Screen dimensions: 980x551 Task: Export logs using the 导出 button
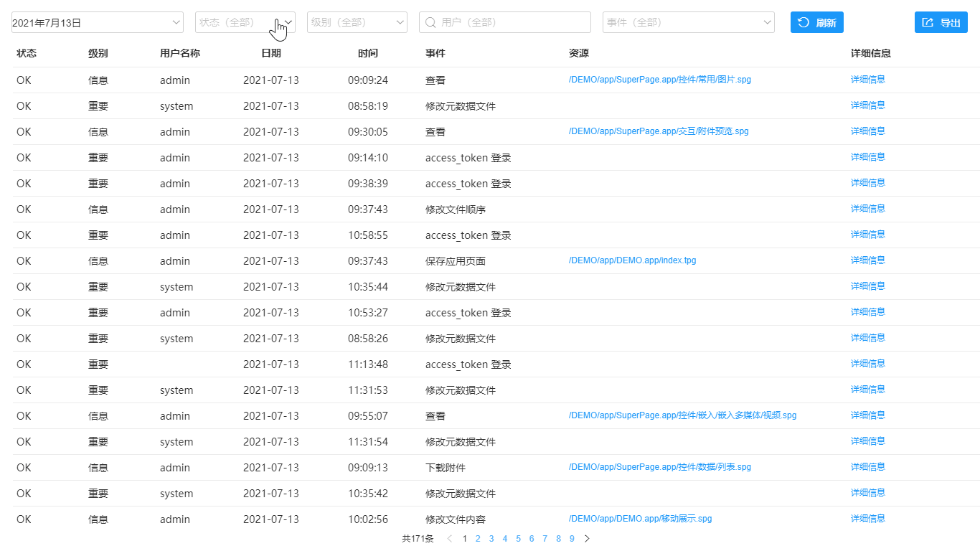(x=941, y=22)
